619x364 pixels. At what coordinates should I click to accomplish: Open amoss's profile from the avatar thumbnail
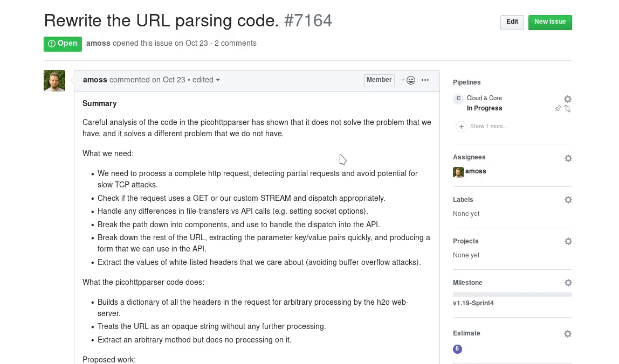pos(54,80)
